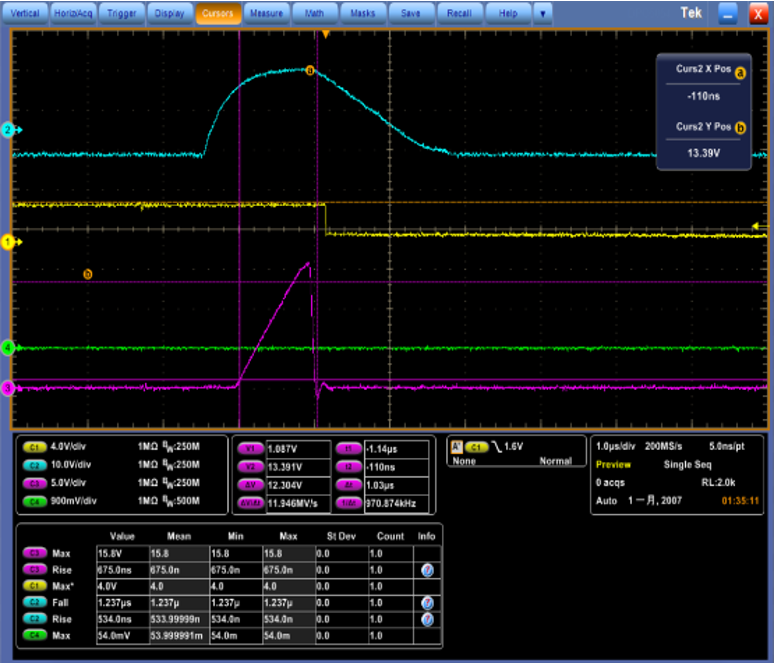Image resolution: width=775 pixels, height=663 pixels.
Task: Select the channel 4 green waveform handle
Action: point(7,347)
